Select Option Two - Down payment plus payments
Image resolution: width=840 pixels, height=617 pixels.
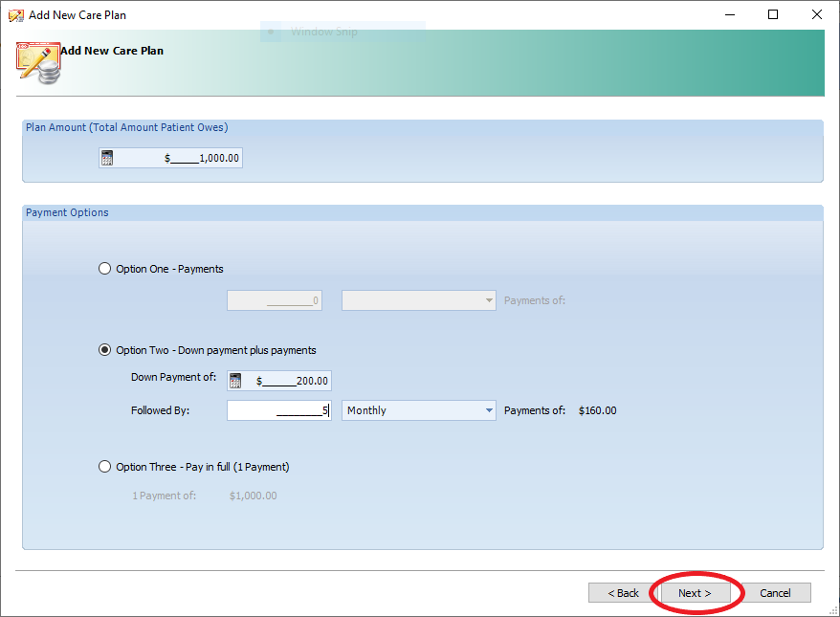pyautogui.click(x=105, y=350)
